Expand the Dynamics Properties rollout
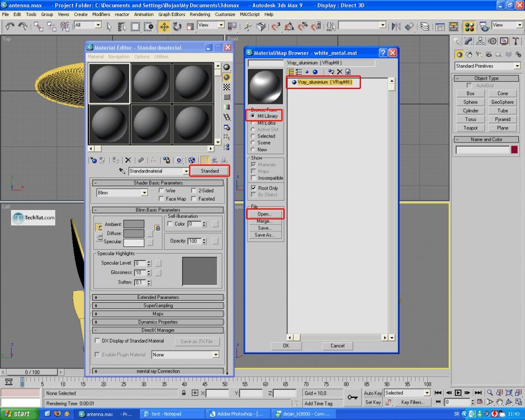Screen dimensions: 525x420 (158, 322)
